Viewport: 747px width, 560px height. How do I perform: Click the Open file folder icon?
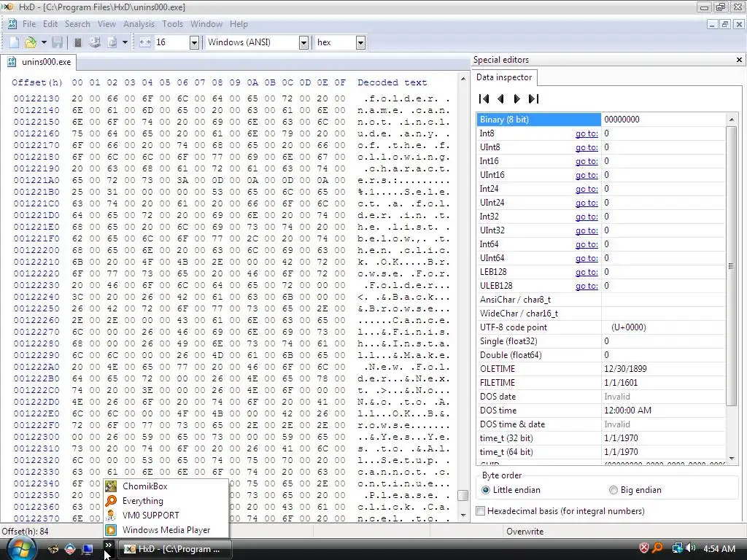coord(31,42)
